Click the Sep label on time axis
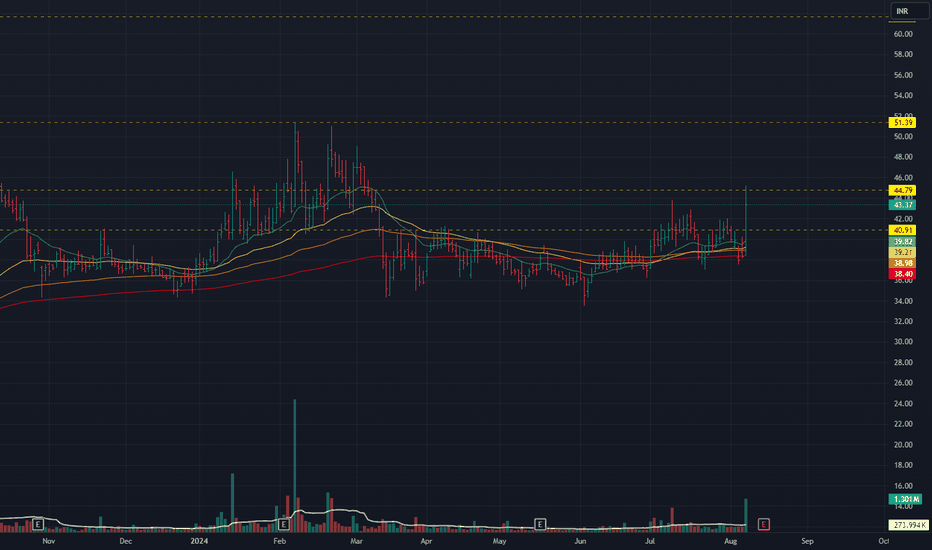 coord(807,541)
